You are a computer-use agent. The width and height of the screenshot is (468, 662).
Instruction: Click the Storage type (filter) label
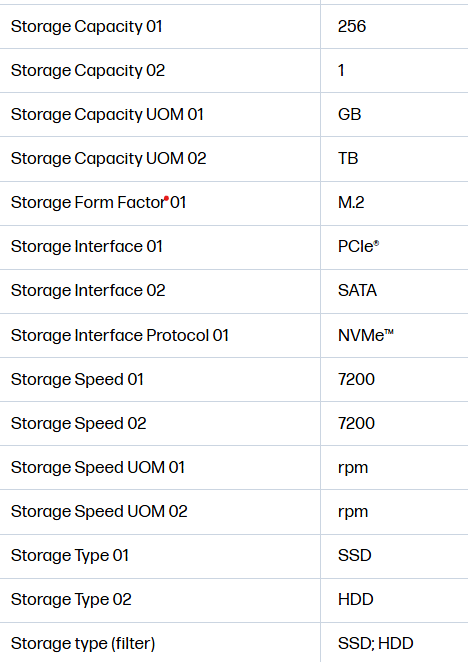[x=83, y=644]
